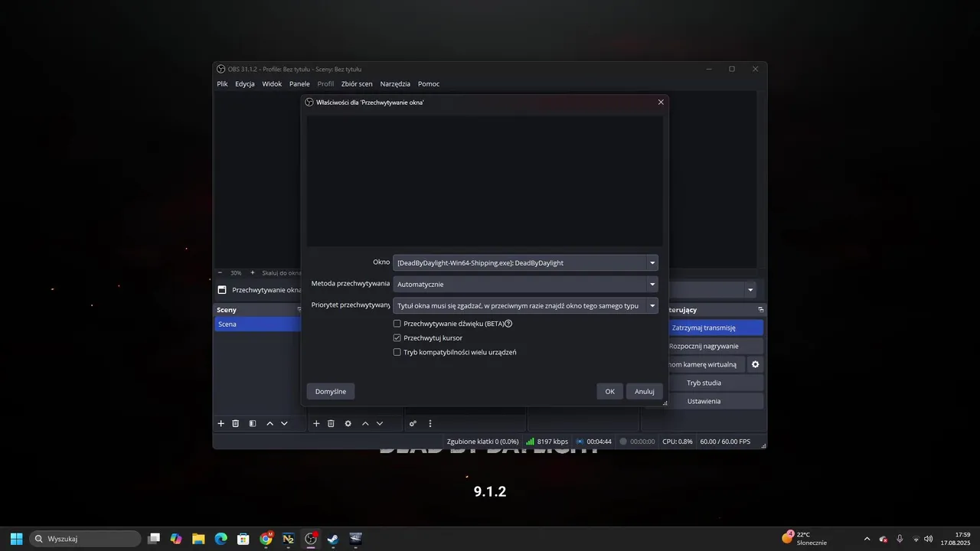This screenshot has height=551, width=980.
Task: Uncheck Przechwytuj kursor checkbox
Action: tap(397, 337)
